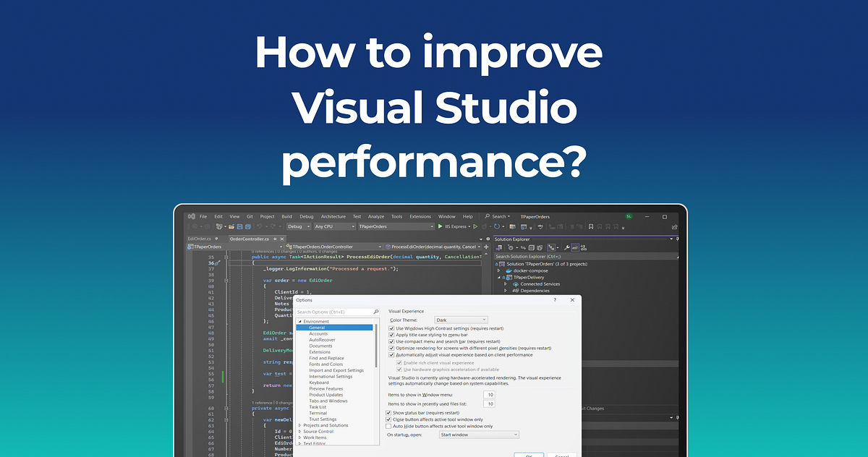The width and height of the screenshot is (868, 457).
Task: Open Visual Studio Search from the title bar
Action: (498, 216)
